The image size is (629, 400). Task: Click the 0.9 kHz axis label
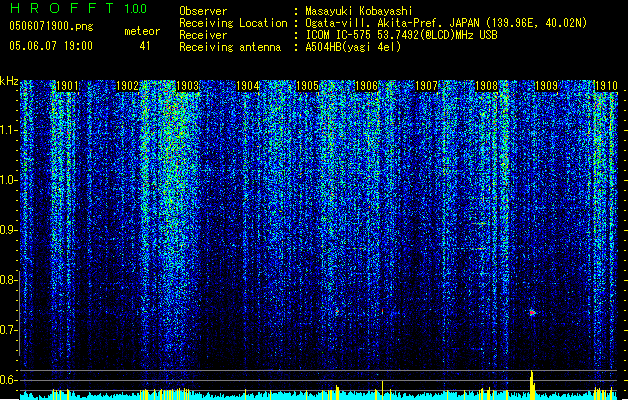pos(8,230)
